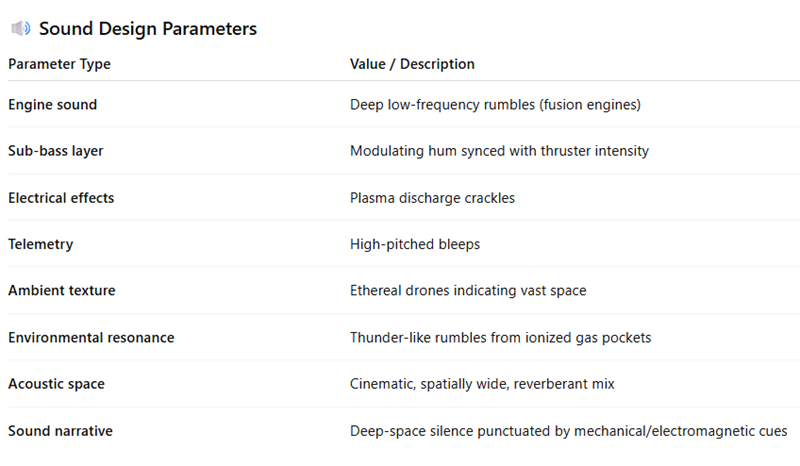Select the Telemetry parameter label

click(40, 244)
